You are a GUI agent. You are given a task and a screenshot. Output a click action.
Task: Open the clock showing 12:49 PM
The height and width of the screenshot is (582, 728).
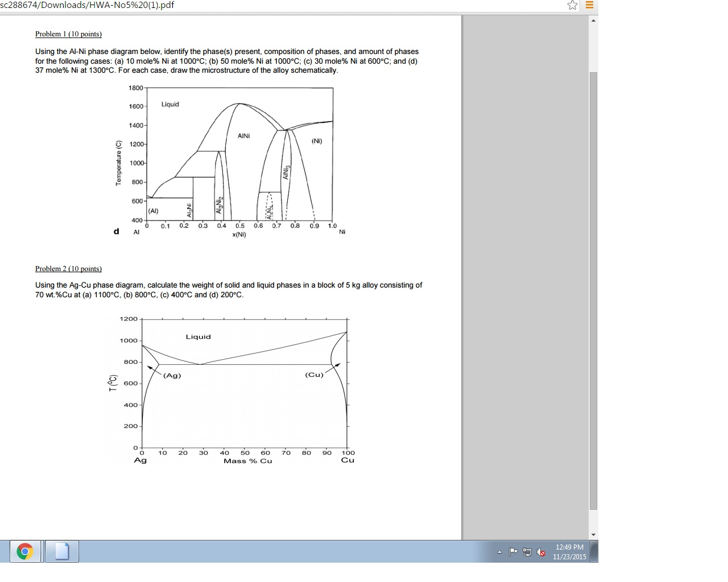coord(569,551)
